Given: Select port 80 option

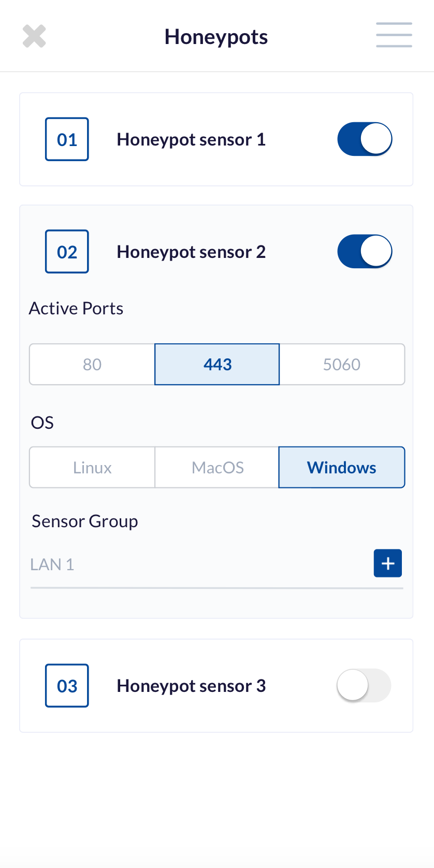Looking at the screenshot, I should [92, 364].
